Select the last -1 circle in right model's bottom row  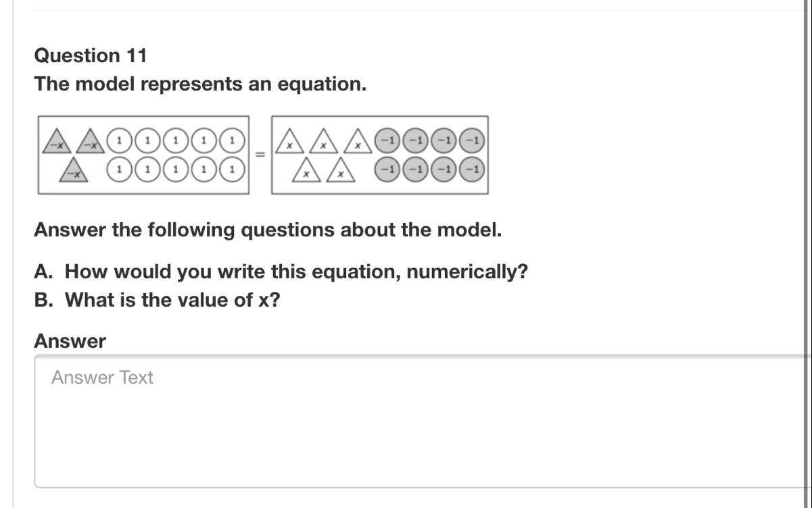click(x=472, y=169)
